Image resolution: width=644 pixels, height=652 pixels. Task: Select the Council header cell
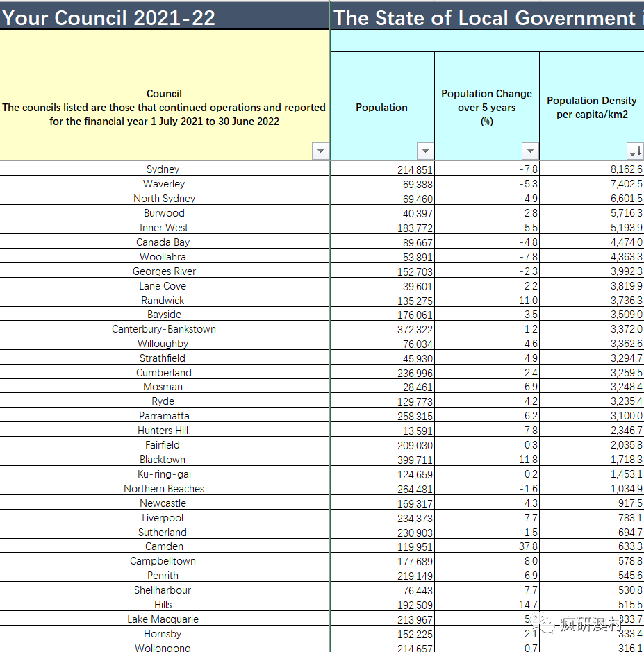tap(164, 95)
